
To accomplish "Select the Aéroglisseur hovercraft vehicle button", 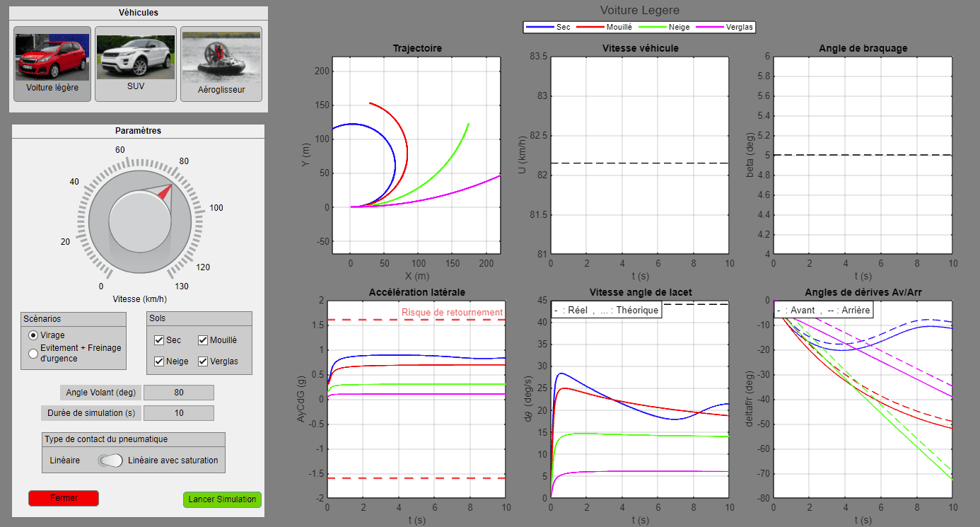I will coord(221,64).
